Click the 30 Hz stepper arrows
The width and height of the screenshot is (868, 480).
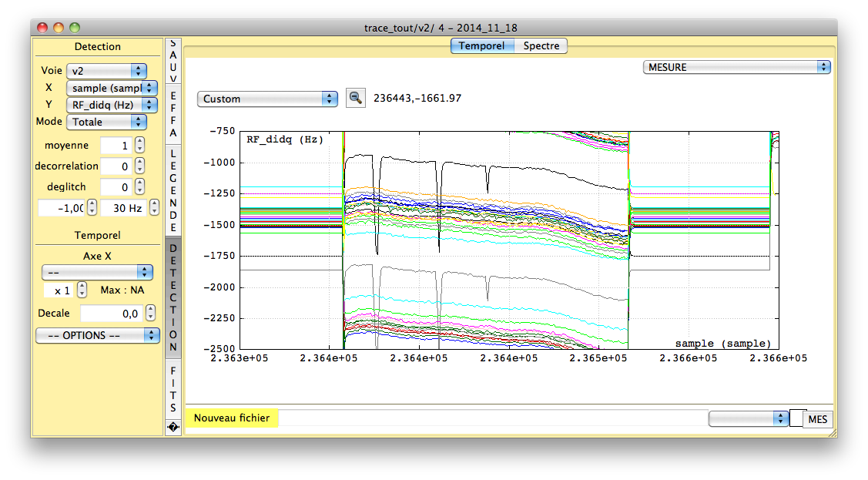pyautogui.click(x=153, y=207)
